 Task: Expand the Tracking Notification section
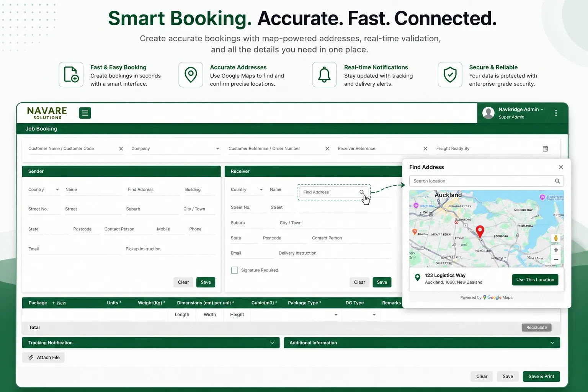[x=151, y=343]
